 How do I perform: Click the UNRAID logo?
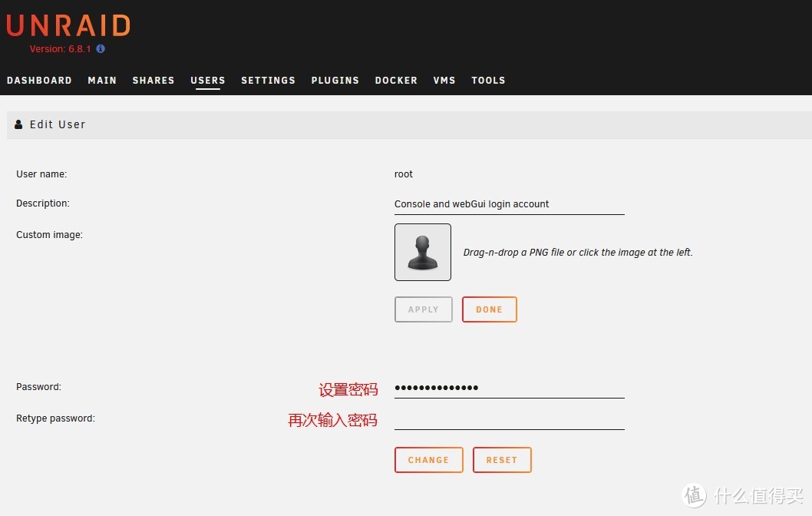coord(68,25)
